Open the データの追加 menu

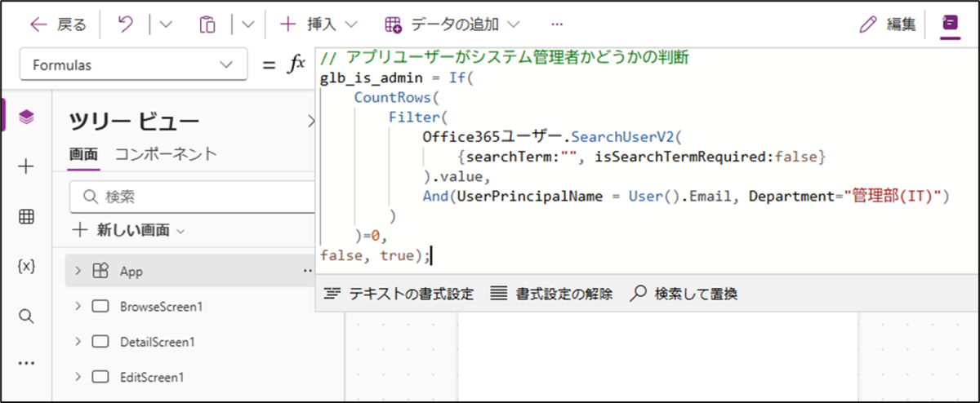click(x=452, y=24)
